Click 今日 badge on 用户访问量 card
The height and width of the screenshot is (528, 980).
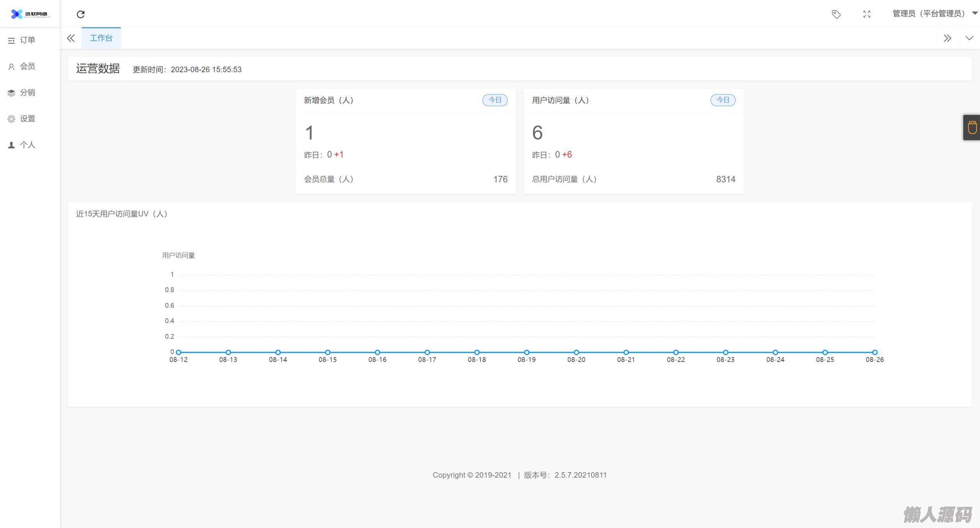click(x=723, y=100)
